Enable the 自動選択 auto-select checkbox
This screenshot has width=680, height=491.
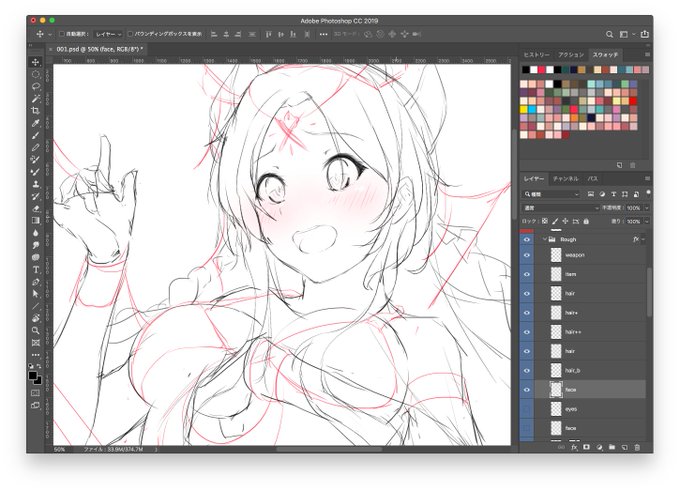(x=62, y=34)
